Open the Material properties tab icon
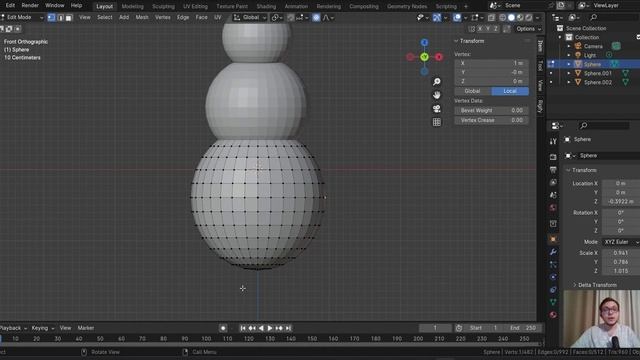The height and width of the screenshot is (360, 640). click(553, 315)
